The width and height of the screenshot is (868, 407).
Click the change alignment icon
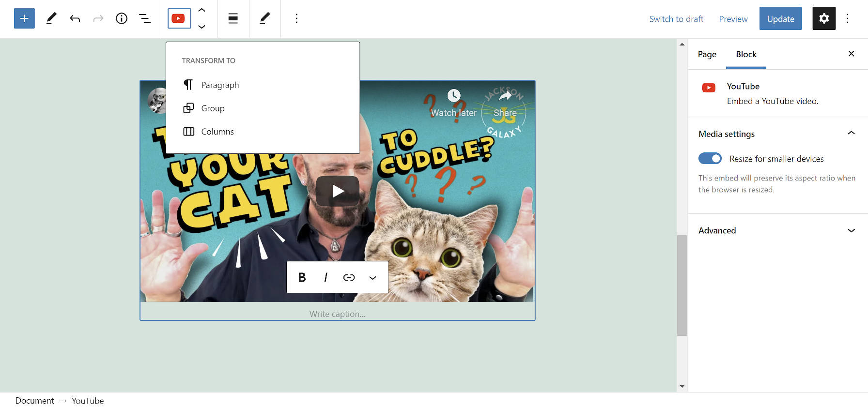click(x=233, y=18)
